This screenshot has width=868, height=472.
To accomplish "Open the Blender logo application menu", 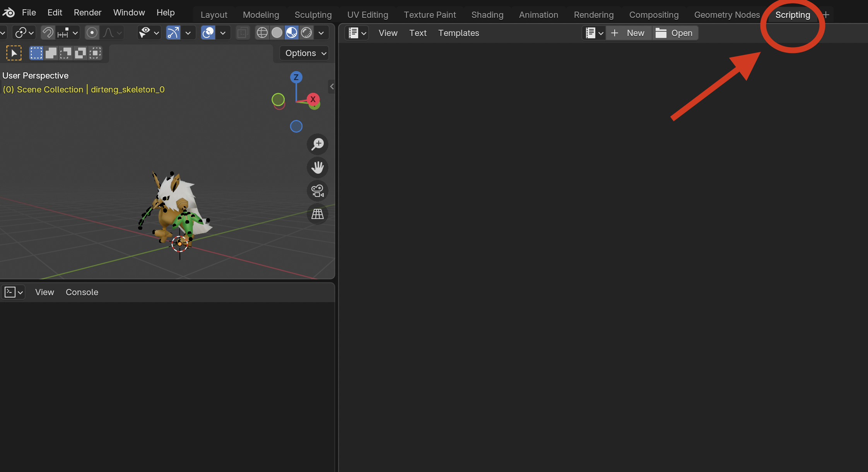I will coord(9,13).
